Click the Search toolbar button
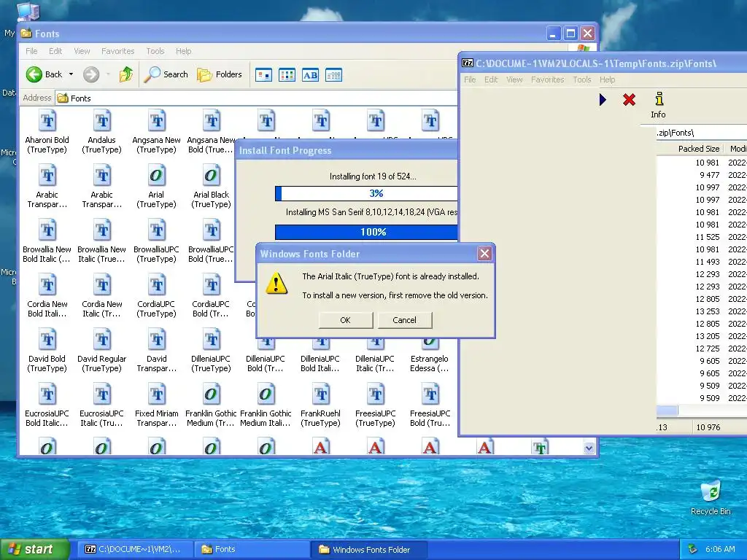The height and width of the screenshot is (560, 747). [x=166, y=74]
